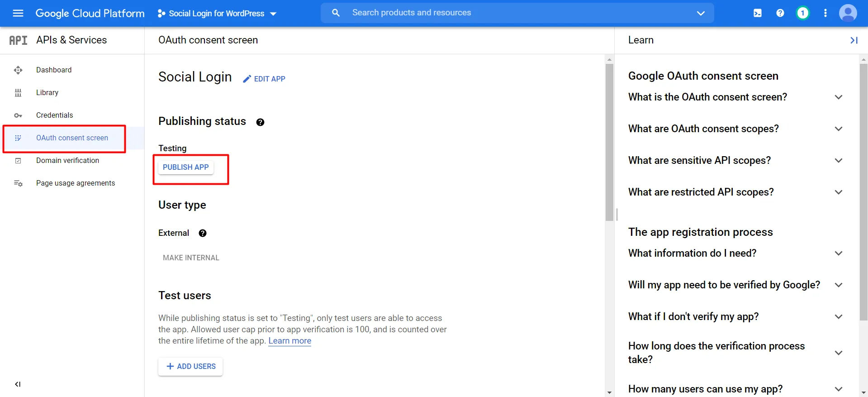
Task: Expand 'What if I don't verify my app?'
Action: point(839,317)
